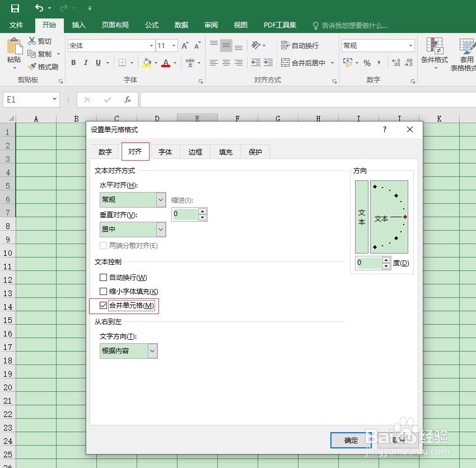Open the font size dropdown 11
This screenshot has height=468, width=476.
pos(174,45)
